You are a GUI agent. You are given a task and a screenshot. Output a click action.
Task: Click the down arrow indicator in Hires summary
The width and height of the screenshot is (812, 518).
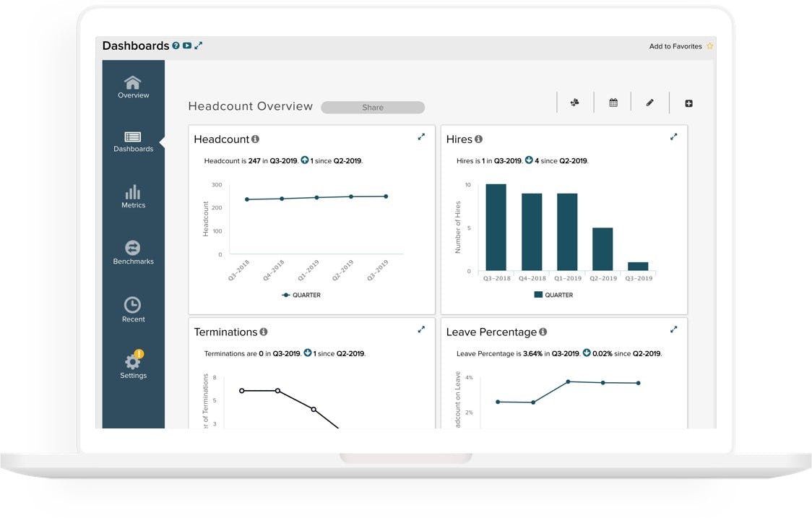[x=529, y=160]
